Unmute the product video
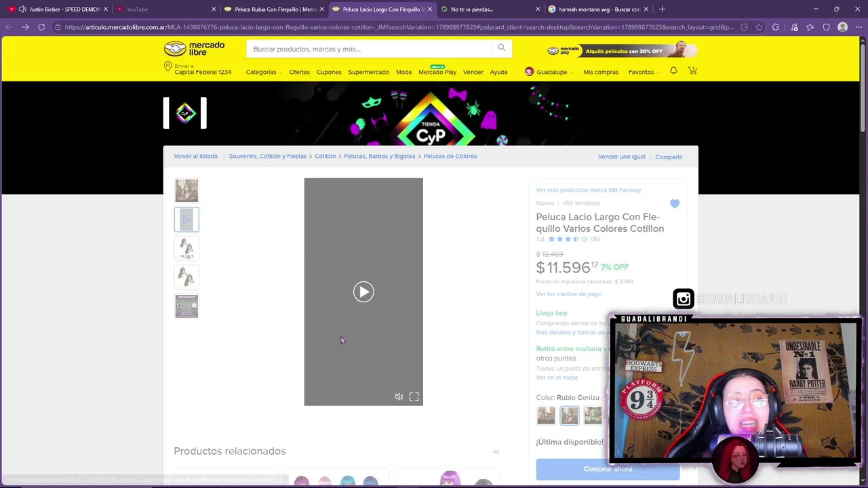This screenshot has width=868, height=488. [x=399, y=396]
